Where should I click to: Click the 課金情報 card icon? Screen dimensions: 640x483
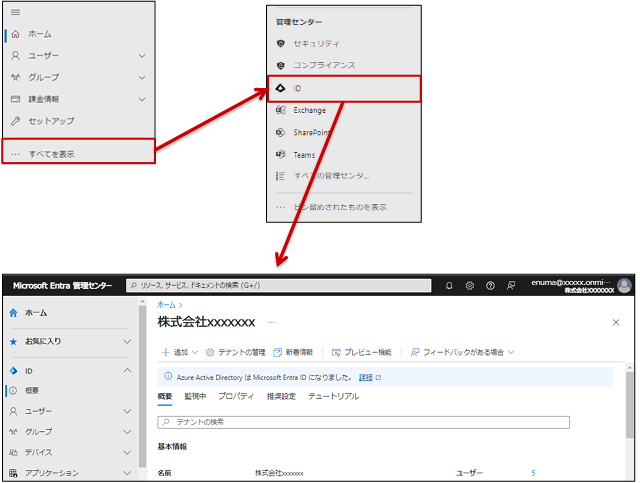click(x=16, y=99)
